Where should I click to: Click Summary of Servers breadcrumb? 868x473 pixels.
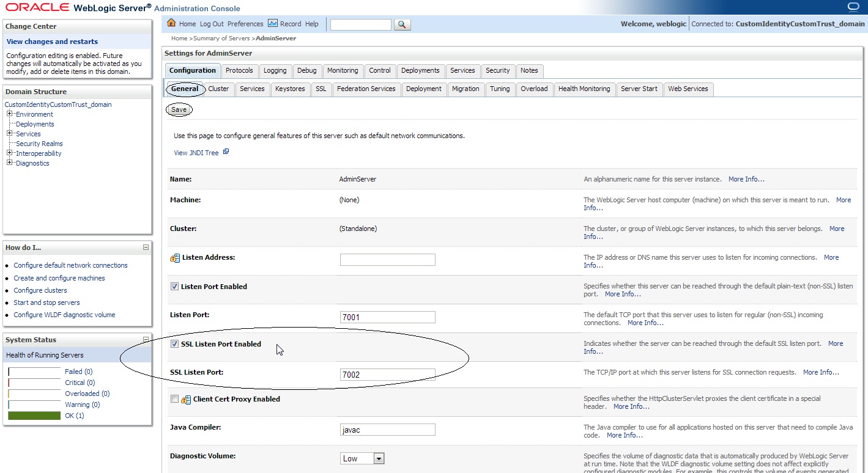(x=221, y=38)
